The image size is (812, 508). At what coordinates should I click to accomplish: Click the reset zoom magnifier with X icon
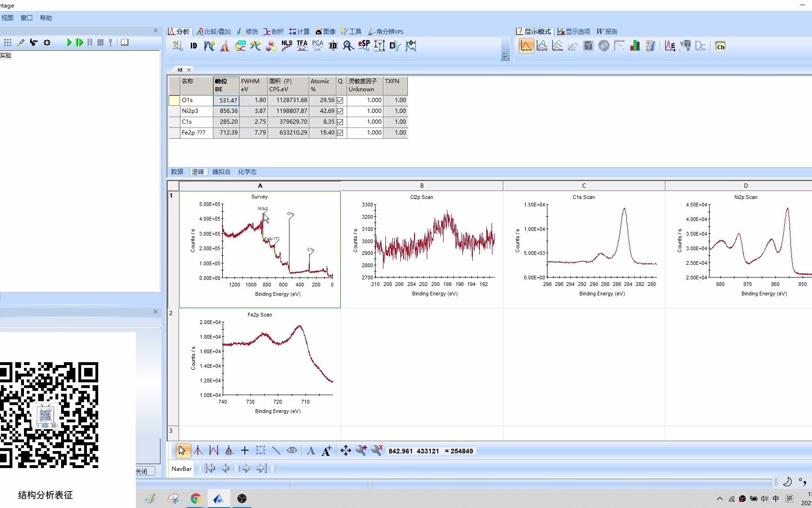[377, 451]
